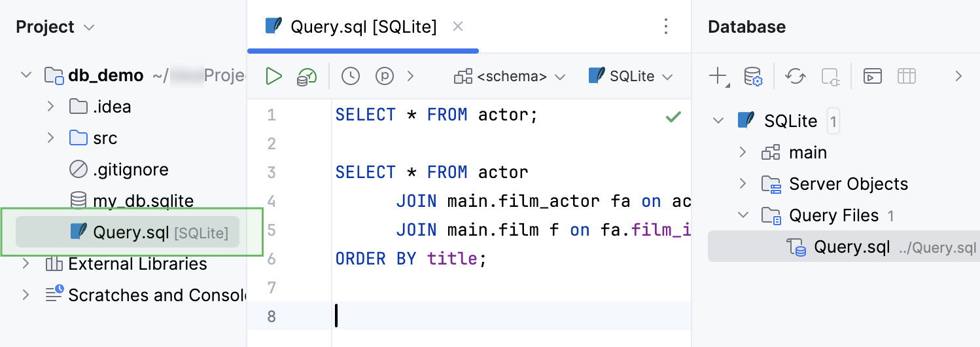This screenshot has width=980, height=347.
Task: Close the Query.sql editor tab
Action: tap(458, 27)
